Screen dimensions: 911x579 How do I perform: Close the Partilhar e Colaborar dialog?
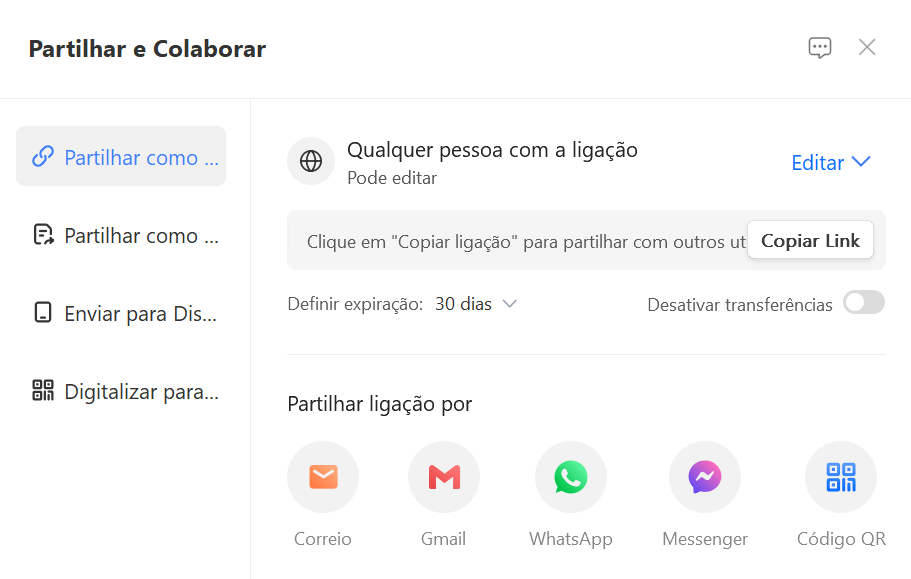(867, 47)
